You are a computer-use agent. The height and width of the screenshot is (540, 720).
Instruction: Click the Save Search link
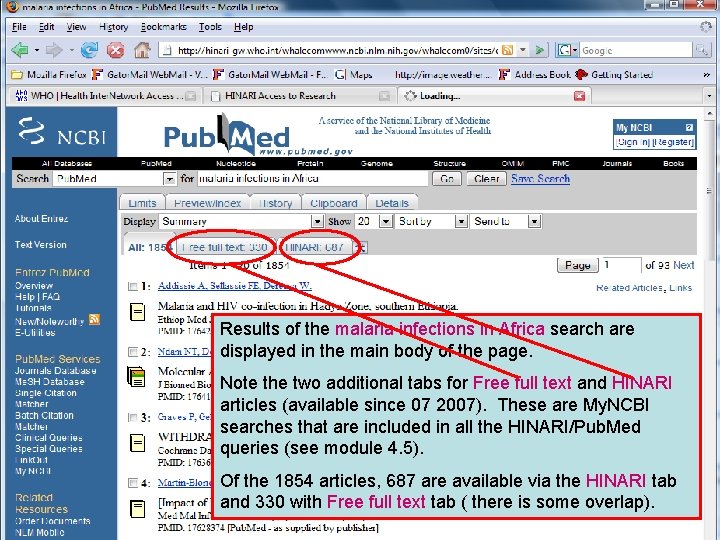tap(540, 178)
